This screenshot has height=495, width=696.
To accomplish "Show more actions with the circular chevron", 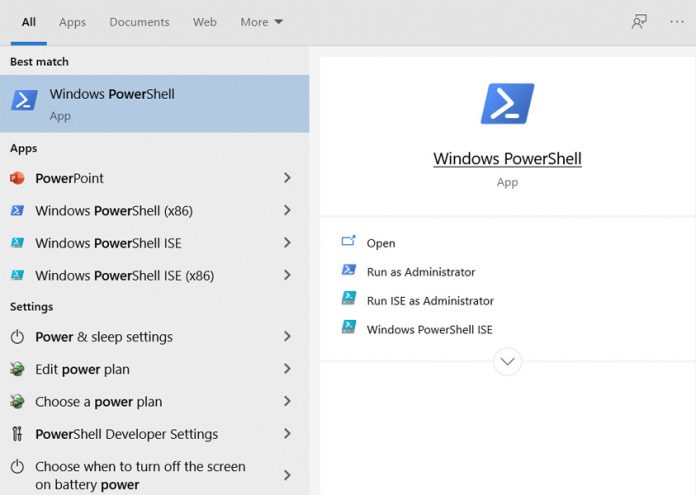I will click(x=507, y=361).
